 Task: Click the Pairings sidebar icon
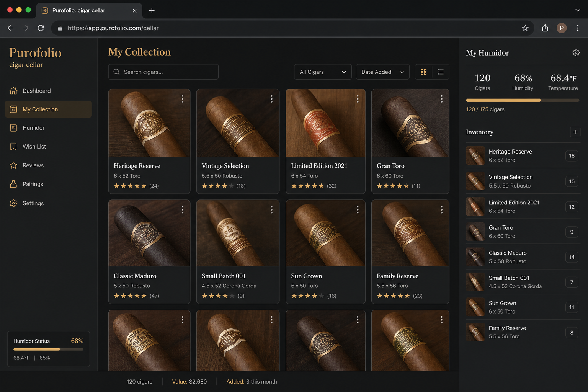click(13, 184)
